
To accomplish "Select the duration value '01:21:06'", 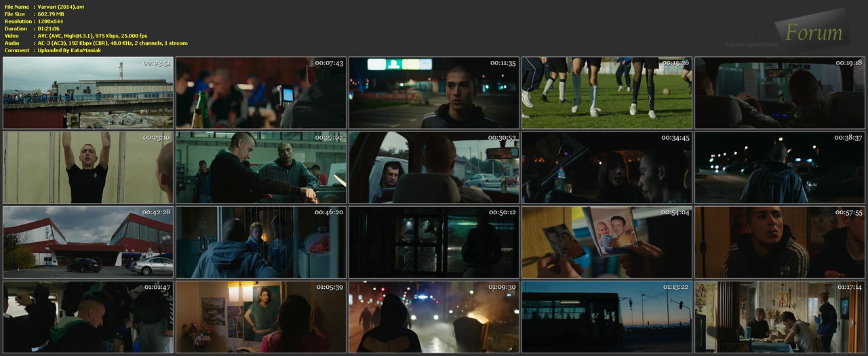I will (x=49, y=28).
